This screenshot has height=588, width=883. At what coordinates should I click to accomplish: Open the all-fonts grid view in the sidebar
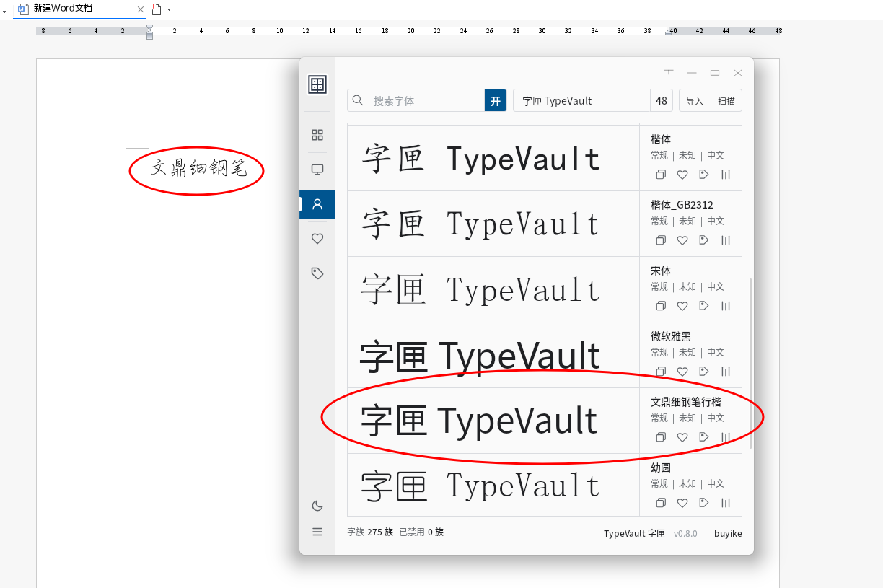(317, 135)
